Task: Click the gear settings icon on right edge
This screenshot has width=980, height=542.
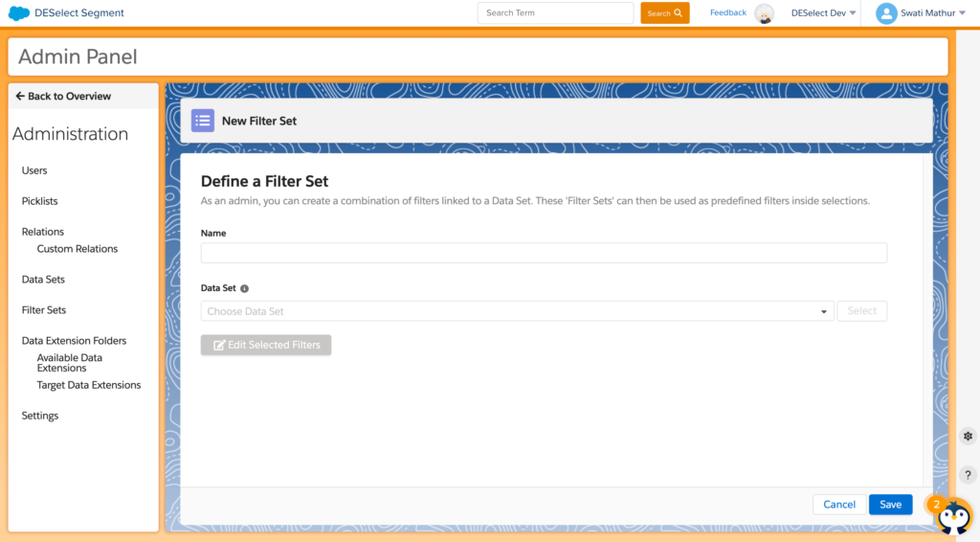Action: 968,436
